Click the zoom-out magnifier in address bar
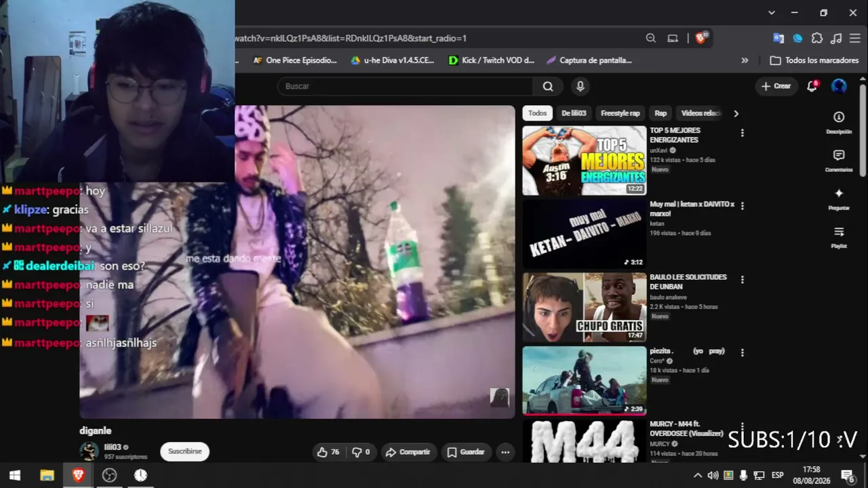This screenshot has height=488, width=868. pos(651,39)
